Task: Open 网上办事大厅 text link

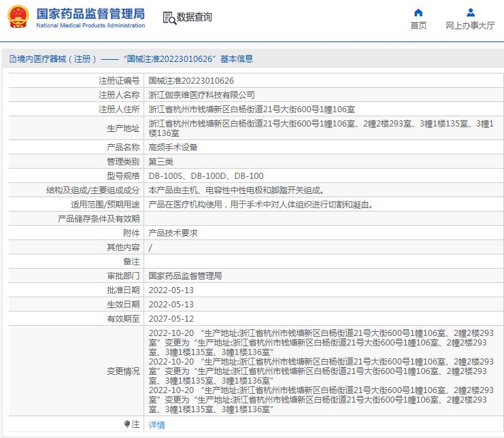Action: [x=470, y=25]
